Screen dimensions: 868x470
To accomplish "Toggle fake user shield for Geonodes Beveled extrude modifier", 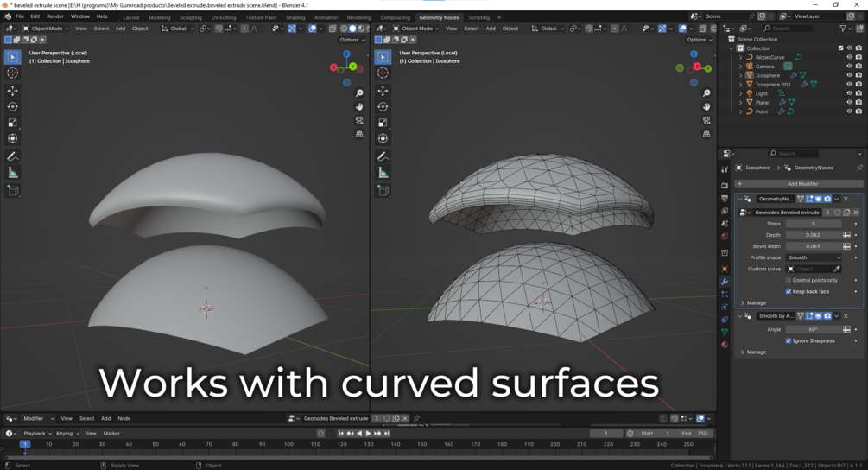I will (x=837, y=213).
